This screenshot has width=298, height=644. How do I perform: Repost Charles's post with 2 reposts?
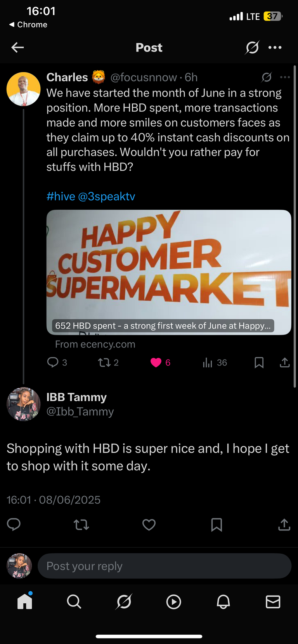coord(108,362)
